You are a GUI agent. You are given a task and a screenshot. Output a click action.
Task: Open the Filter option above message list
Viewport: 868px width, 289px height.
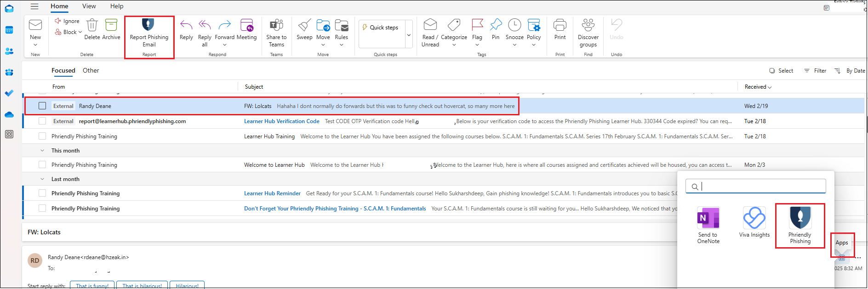pyautogui.click(x=815, y=71)
